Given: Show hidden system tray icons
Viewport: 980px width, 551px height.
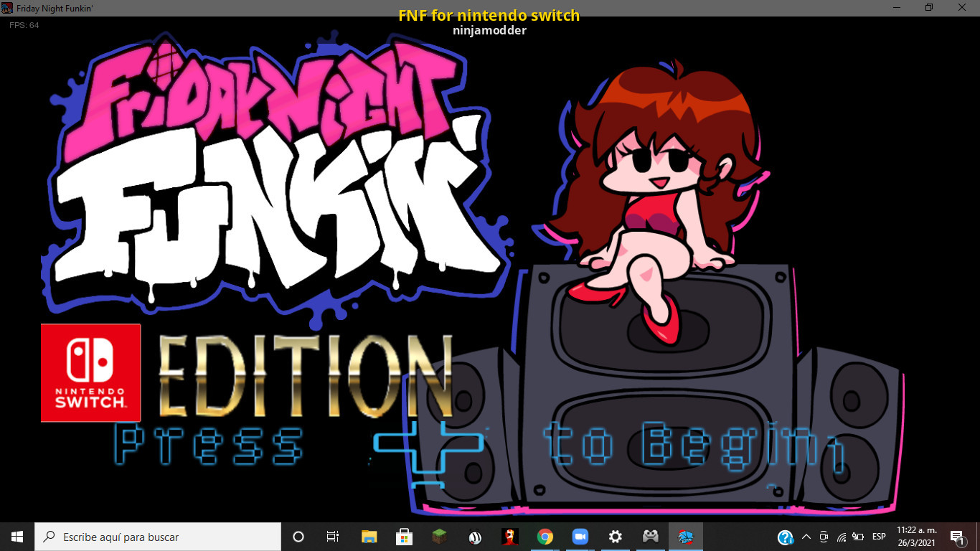Looking at the screenshot, I should tap(806, 537).
